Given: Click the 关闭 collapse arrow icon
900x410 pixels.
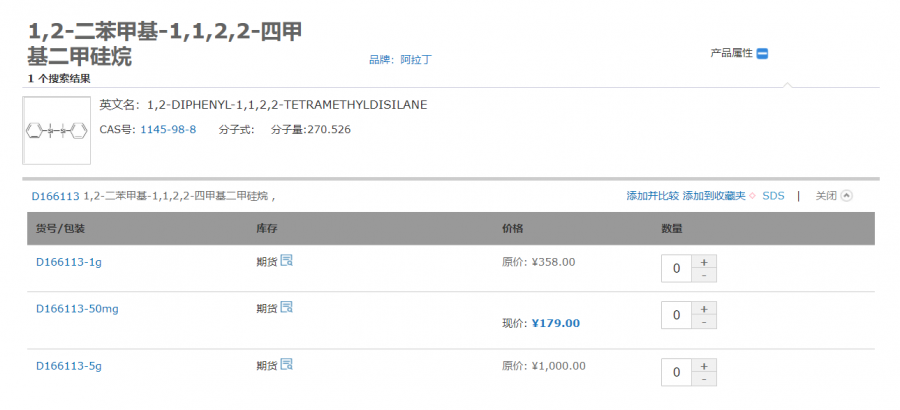Looking at the screenshot, I should pos(847,196).
